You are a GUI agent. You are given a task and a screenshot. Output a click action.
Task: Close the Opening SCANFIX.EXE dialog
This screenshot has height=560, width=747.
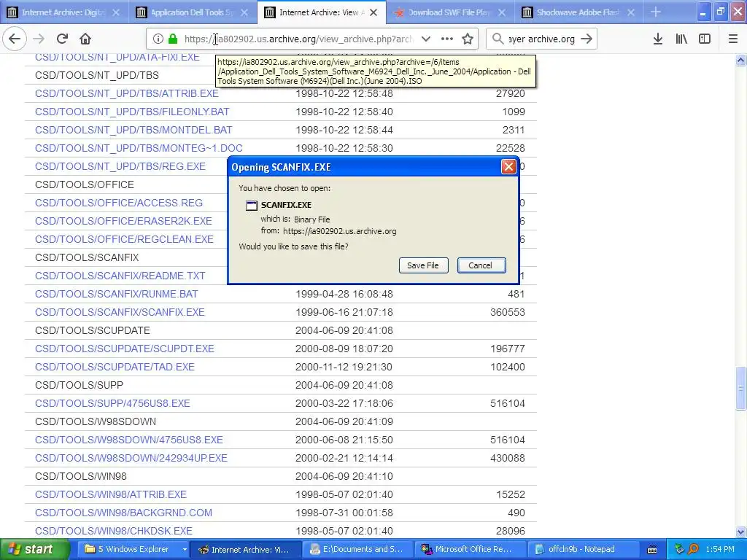(x=508, y=167)
